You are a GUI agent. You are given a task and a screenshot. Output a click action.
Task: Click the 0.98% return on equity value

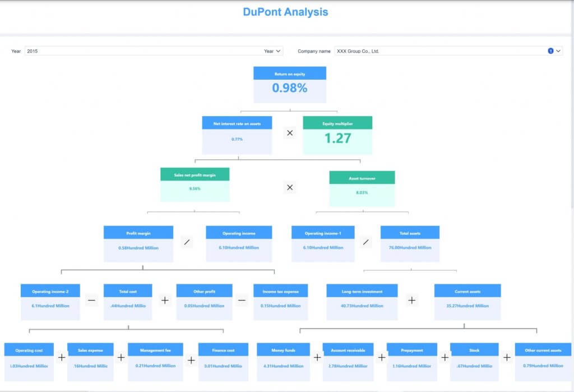click(x=290, y=88)
